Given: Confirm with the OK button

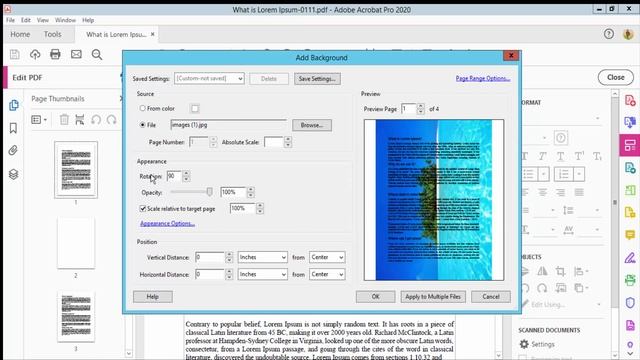Looking at the screenshot, I should pos(376,297).
